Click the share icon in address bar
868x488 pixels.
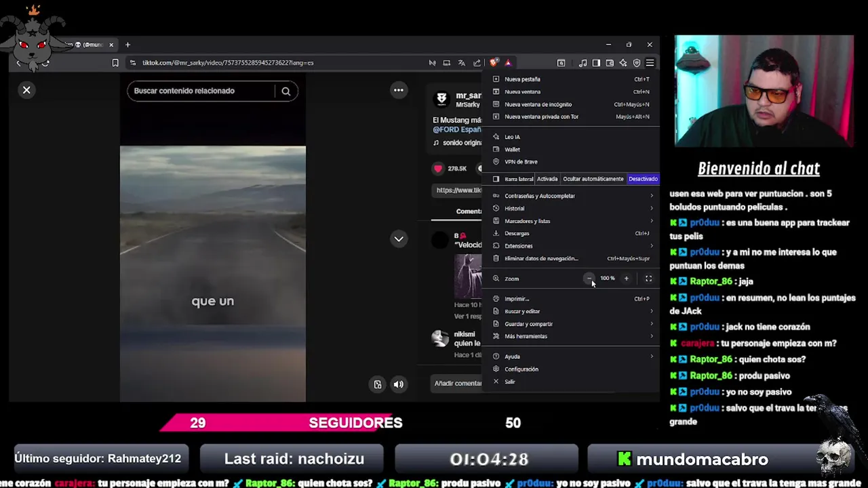click(x=477, y=63)
